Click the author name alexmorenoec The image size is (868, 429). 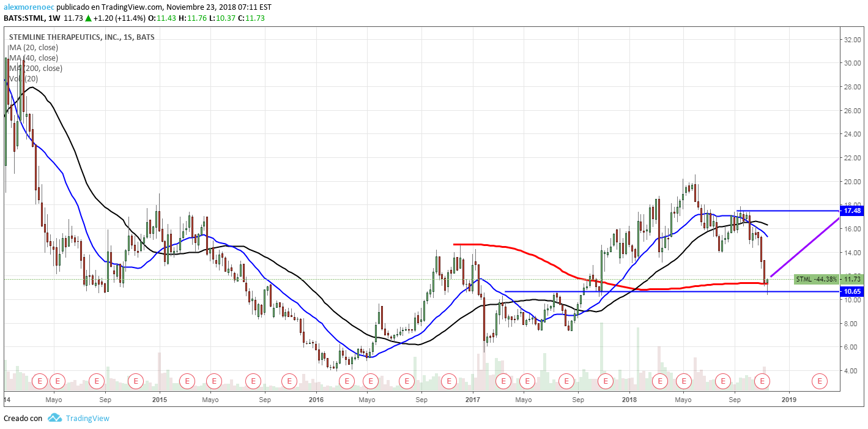click(29, 7)
